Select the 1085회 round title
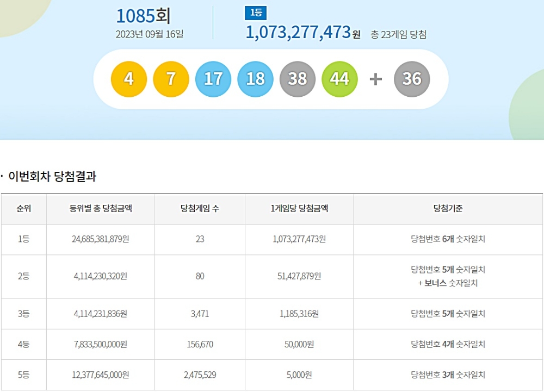This screenshot has width=544, height=392. (143, 16)
